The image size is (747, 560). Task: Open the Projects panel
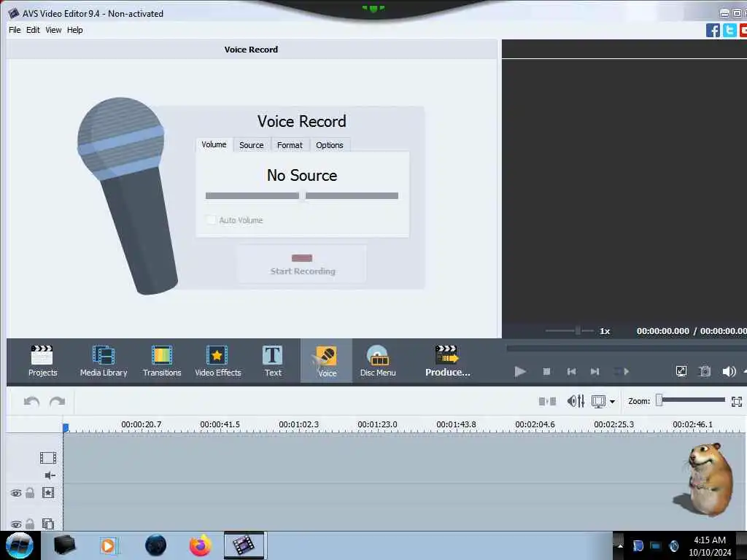42,361
